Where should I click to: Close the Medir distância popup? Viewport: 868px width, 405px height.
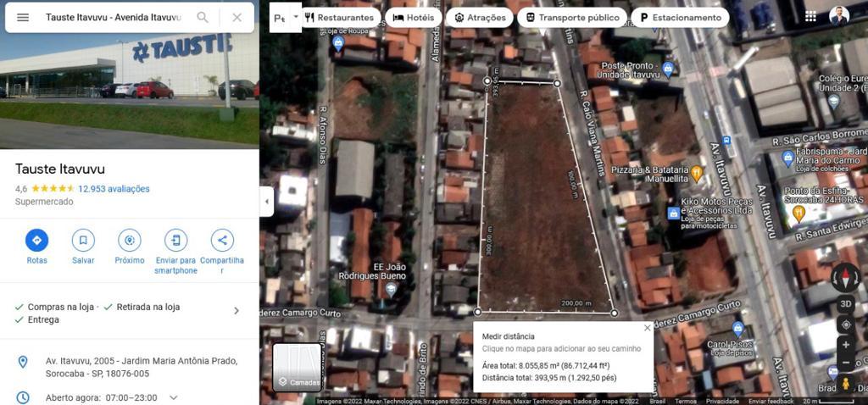647,328
